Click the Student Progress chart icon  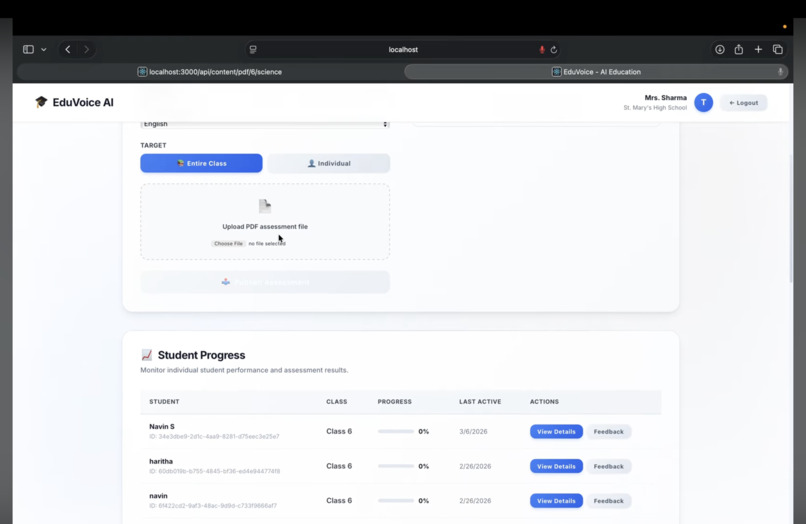tap(146, 355)
